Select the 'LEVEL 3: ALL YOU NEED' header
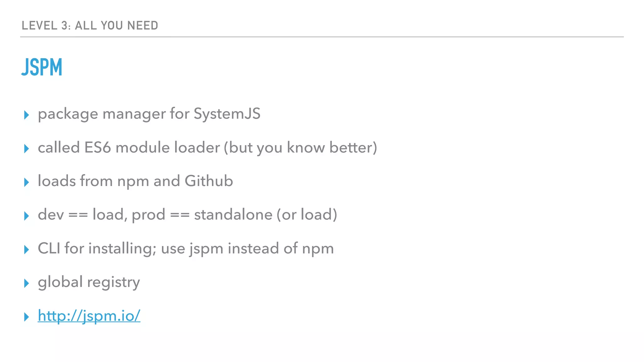 point(90,25)
